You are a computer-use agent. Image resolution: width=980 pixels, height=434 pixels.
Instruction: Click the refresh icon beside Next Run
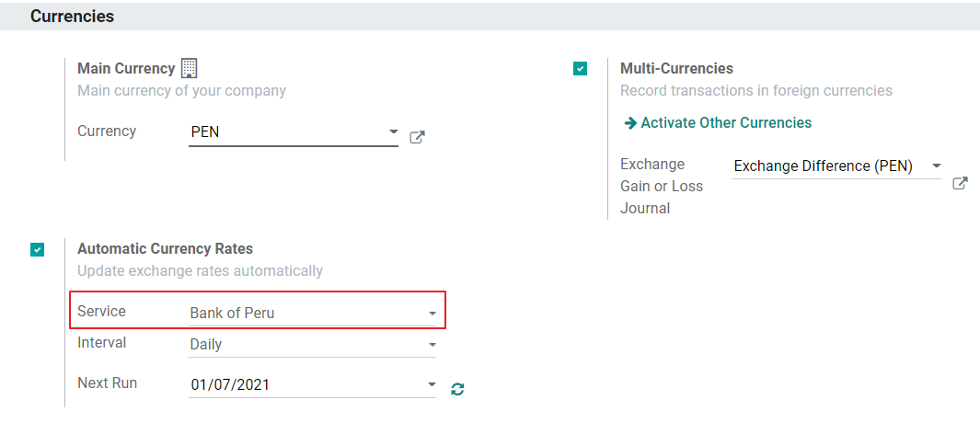point(457,389)
